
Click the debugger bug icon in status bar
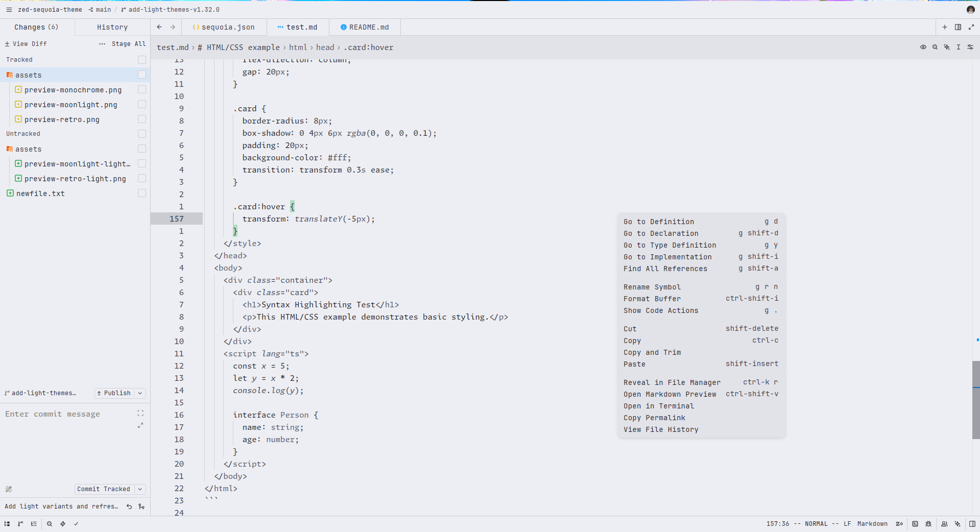coord(928,524)
